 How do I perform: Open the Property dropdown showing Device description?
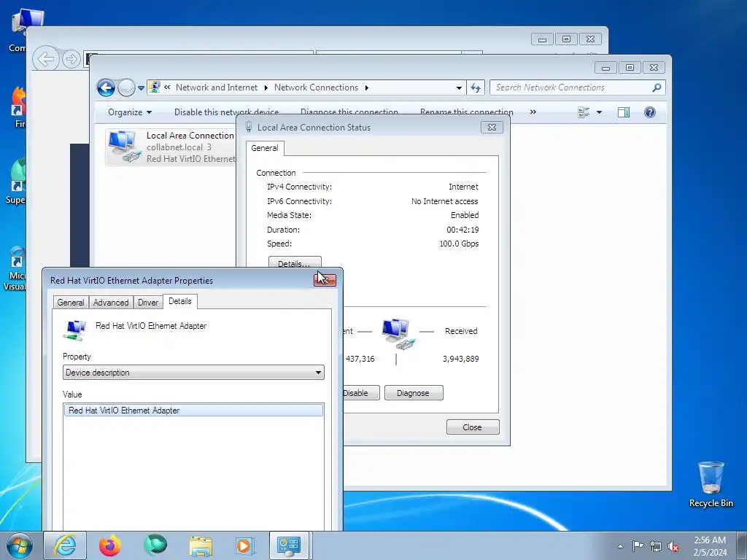coord(193,373)
